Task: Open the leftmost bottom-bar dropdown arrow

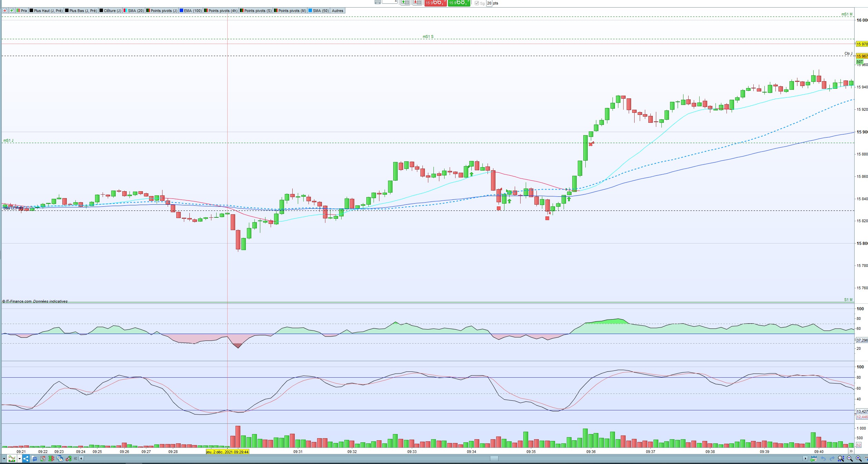Action: click(4, 458)
